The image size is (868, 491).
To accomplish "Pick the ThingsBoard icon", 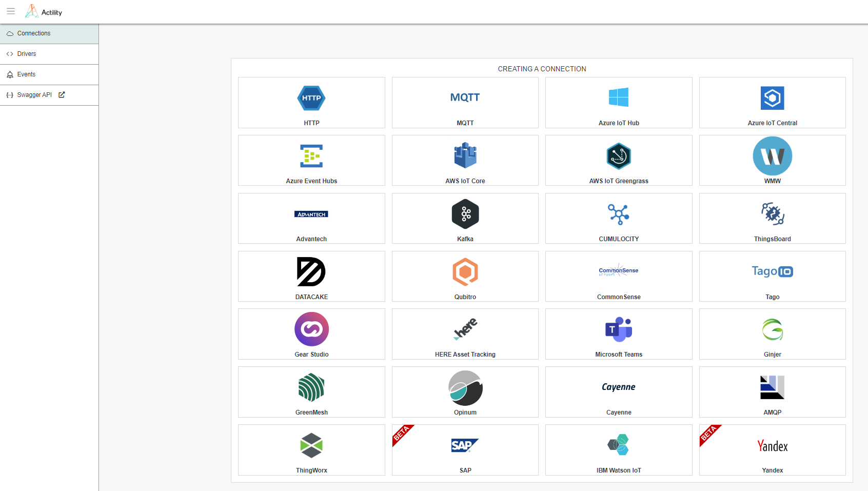I will coord(773,214).
